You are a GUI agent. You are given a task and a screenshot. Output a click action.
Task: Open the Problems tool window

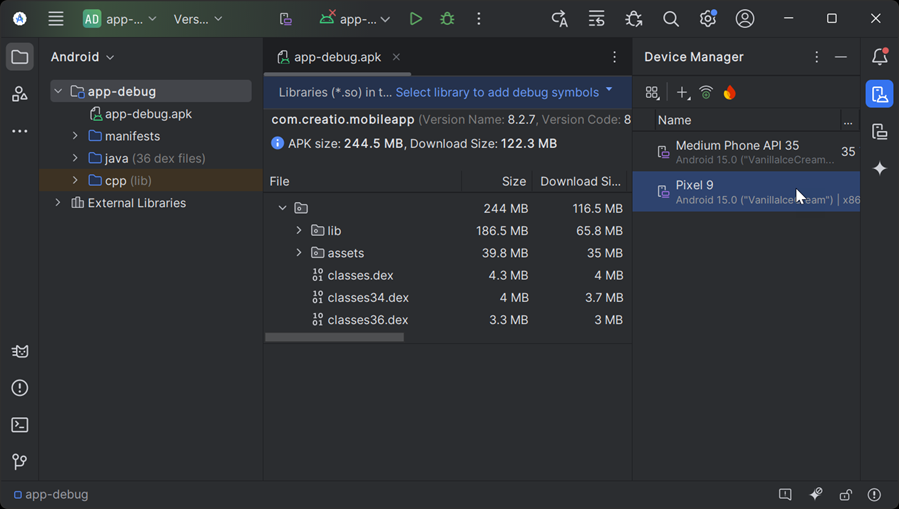click(x=20, y=388)
